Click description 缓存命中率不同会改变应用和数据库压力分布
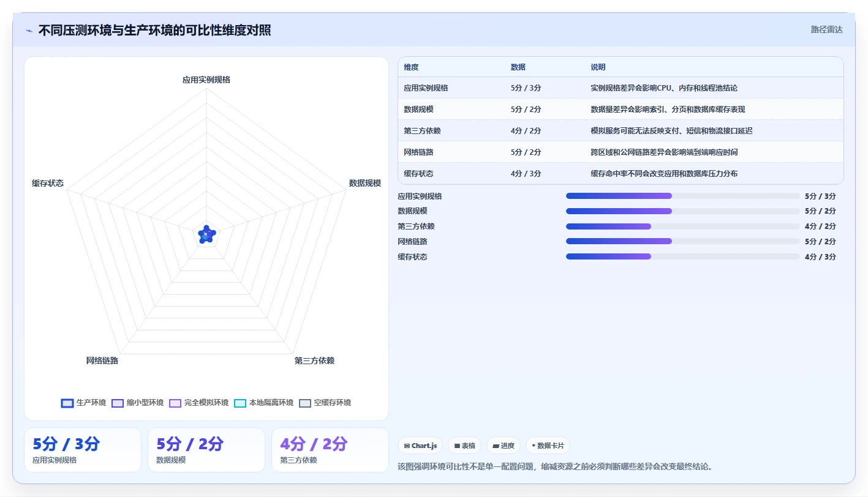The height and width of the screenshot is (497, 868). click(664, 174)
